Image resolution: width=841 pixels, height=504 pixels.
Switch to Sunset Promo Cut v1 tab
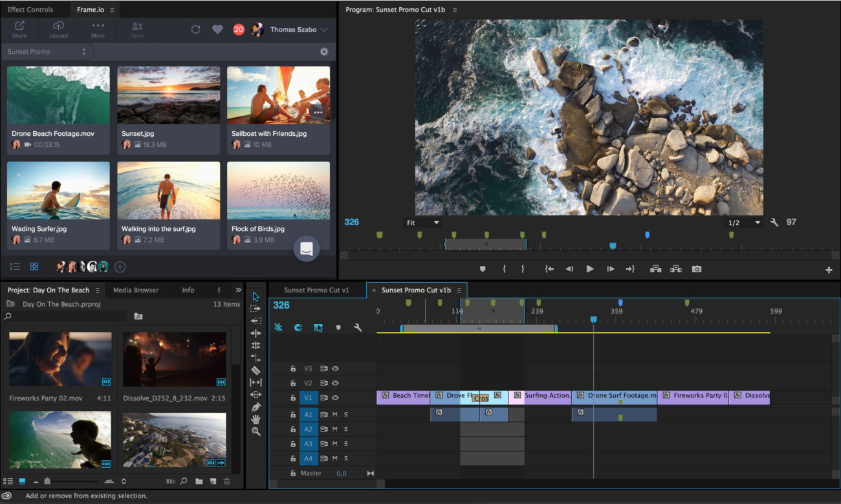coord(316,290)
